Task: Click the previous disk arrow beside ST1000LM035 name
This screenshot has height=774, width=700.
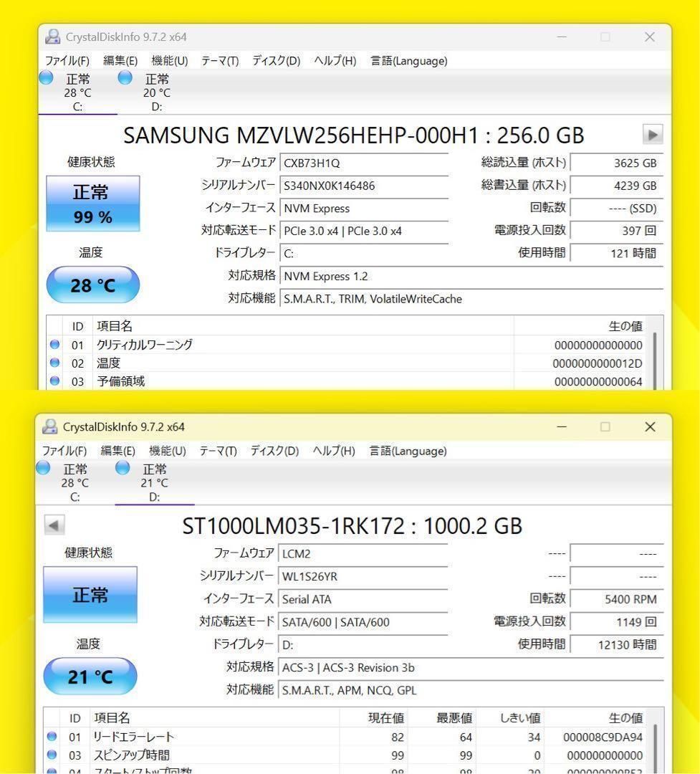Action: 54,525
